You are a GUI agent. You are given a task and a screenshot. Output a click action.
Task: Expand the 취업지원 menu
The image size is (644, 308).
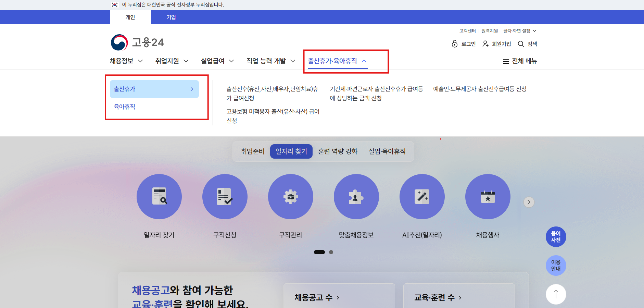pyautogui.click(x=172, y=61)
